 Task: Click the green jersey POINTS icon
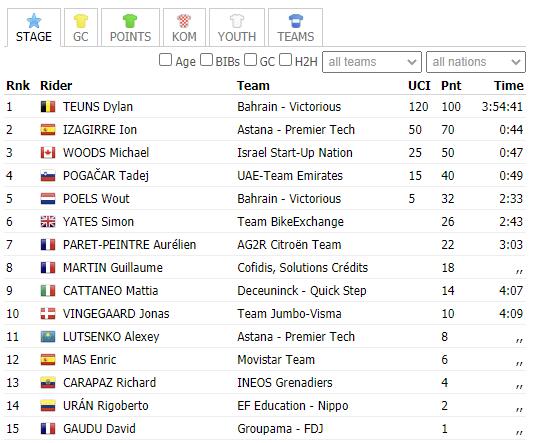(130, 21)
